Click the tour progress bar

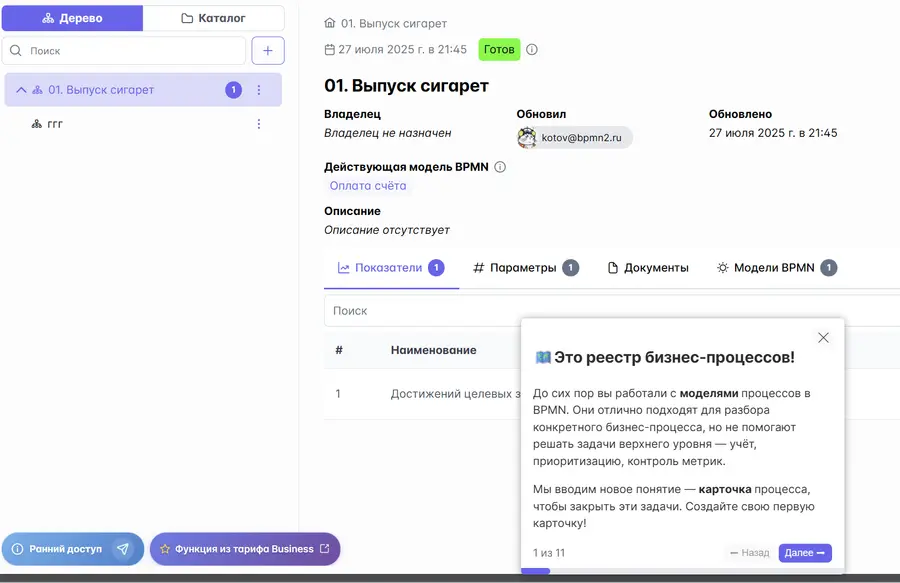[682, 571]
